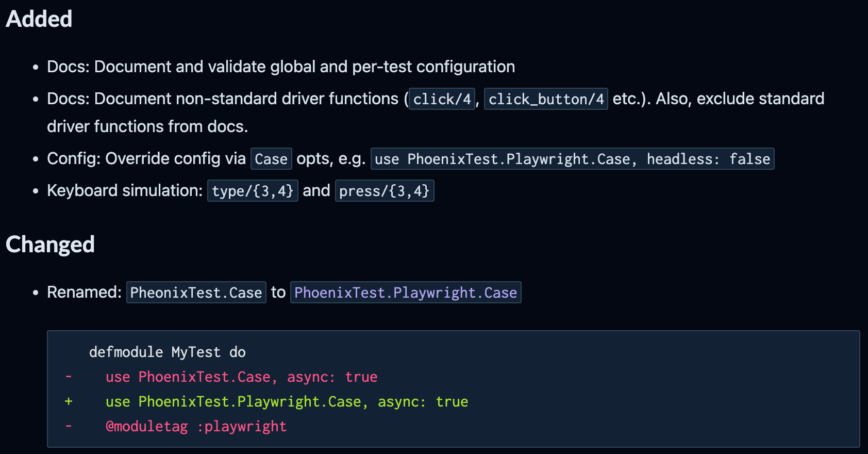This screenshot has width=868, height=454.
Task: Click the type/{3,4} inline code
Action: (253, 191)
